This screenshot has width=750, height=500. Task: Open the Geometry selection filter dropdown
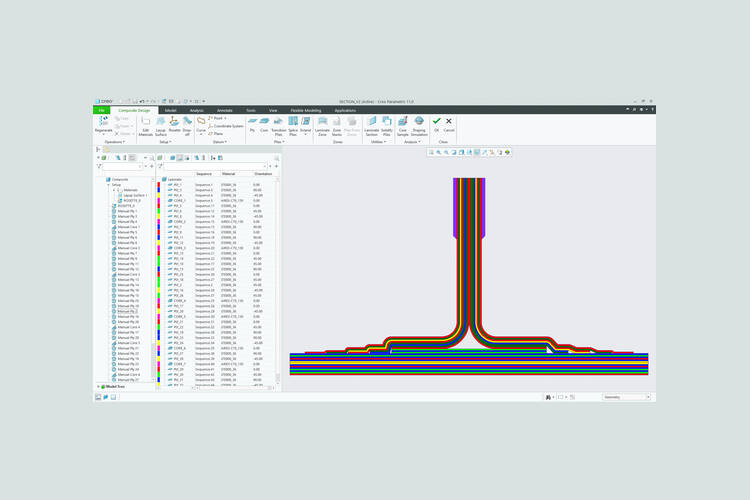648,397
